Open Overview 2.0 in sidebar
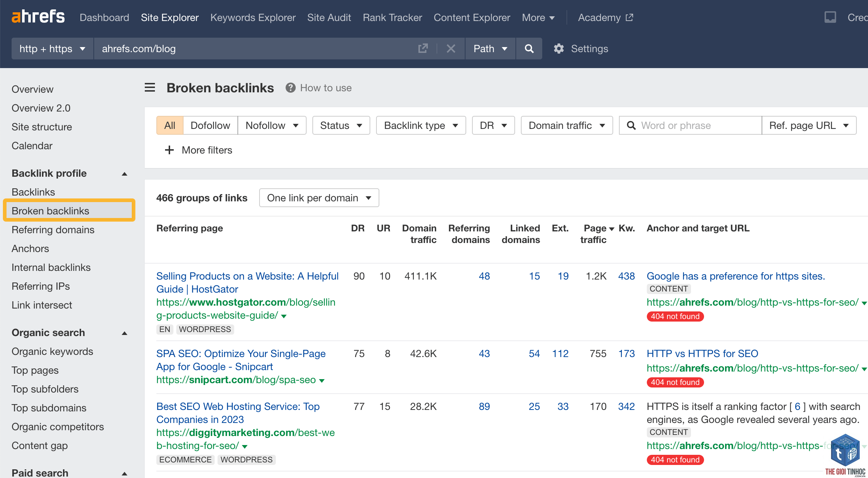 click(x=41, y=108)
